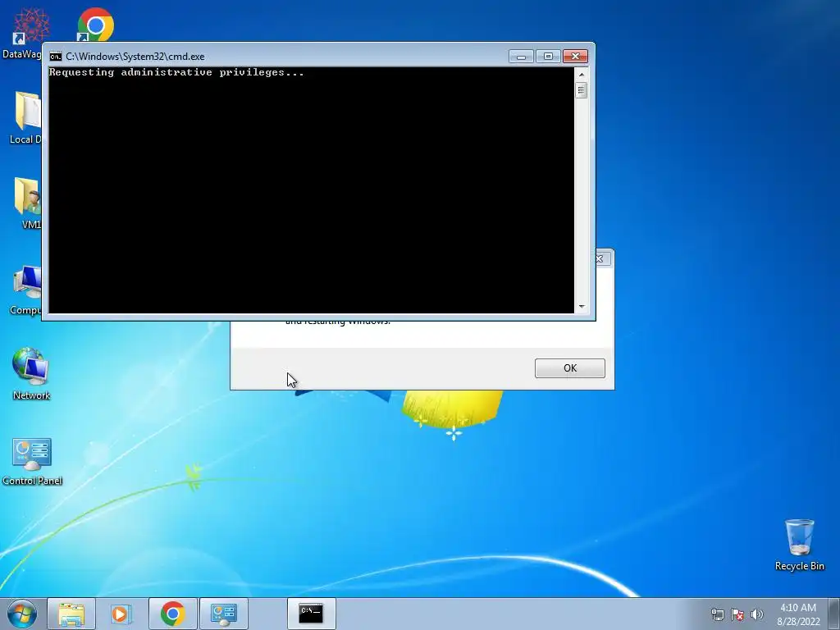Launch Windows Media Player from taskbar

121,614
